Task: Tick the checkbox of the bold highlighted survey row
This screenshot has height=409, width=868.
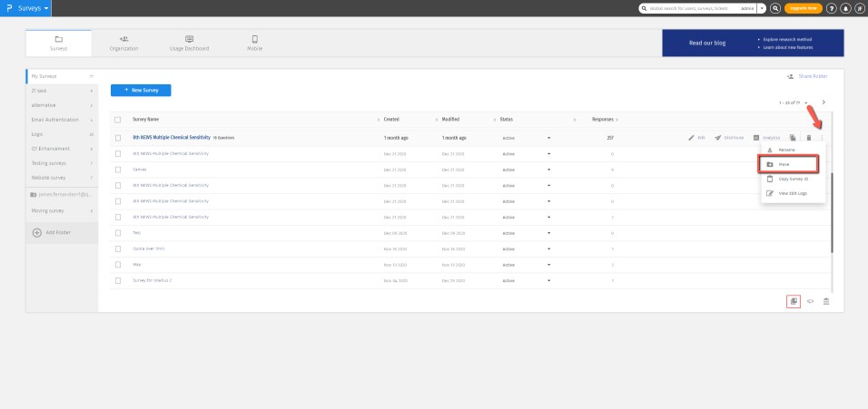Action: pyautogui.click(x=118, y=138)
